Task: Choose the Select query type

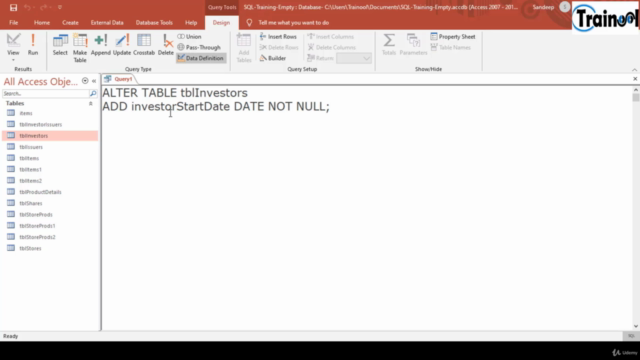Action: pos(60,44)
